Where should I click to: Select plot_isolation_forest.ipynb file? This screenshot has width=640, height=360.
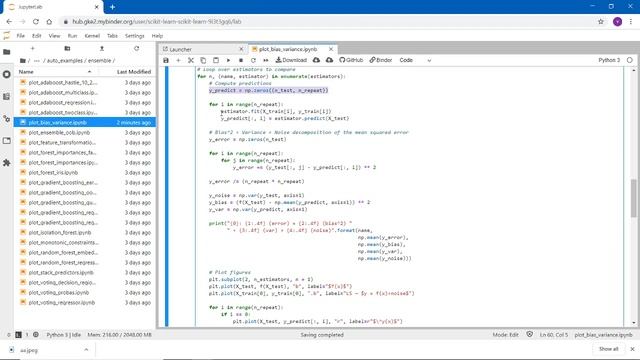click(x=85, y=233)
